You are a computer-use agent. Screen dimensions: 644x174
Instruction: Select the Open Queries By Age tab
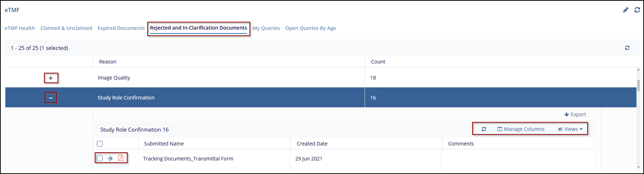tap(310, 28)
